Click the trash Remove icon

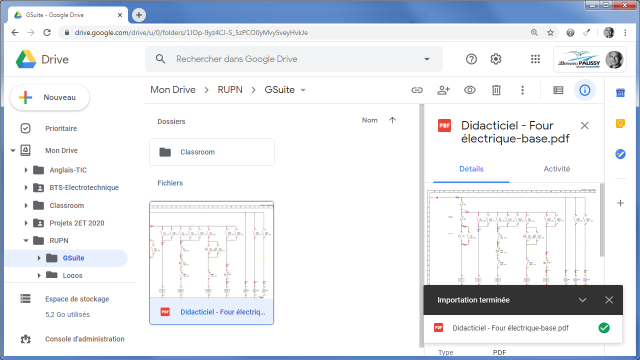click(496, 90)
